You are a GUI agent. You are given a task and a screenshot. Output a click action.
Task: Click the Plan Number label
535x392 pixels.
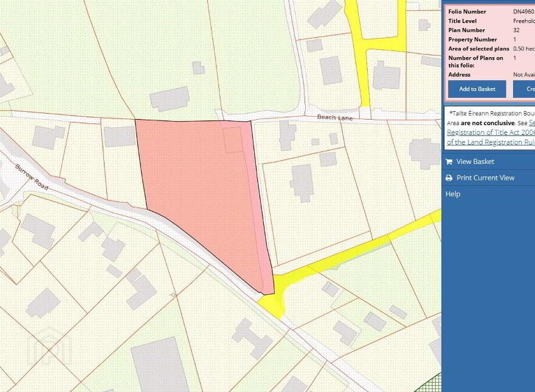(466, 30)
